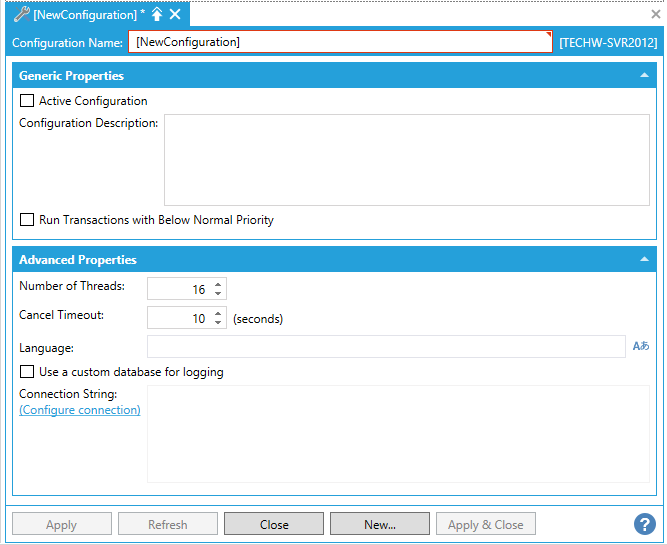Screen dimensions: 667x545
Task: Open the language picker icon beside Language
Action: coord(641,347)
